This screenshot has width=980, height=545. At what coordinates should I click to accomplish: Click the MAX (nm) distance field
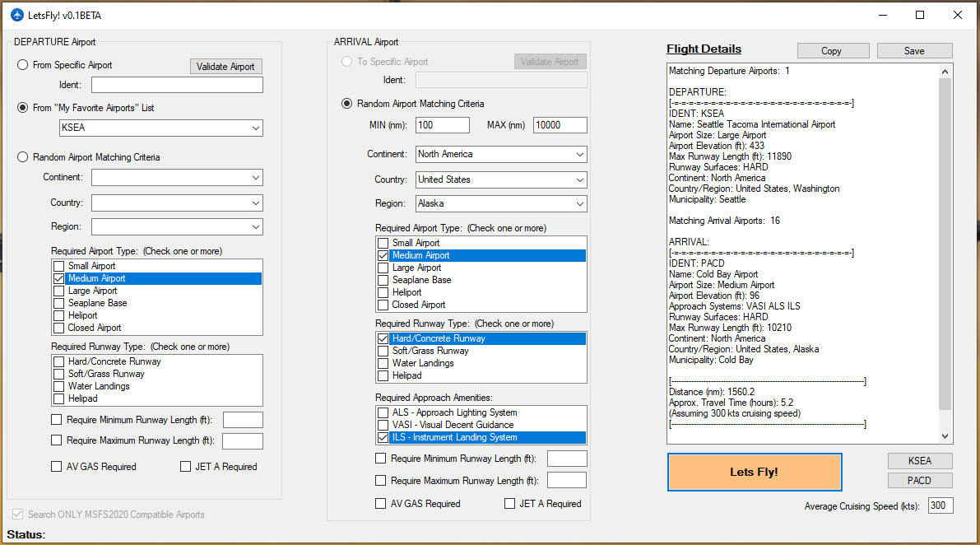(x=560, y=125)
